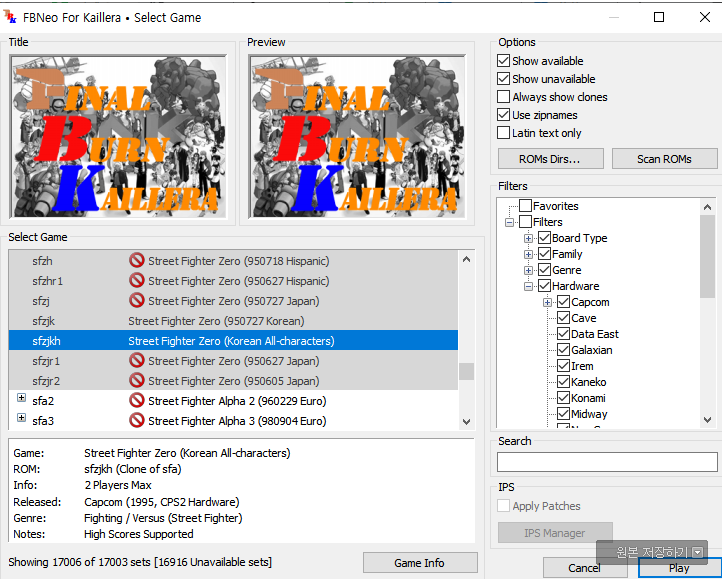Uncheck the Family filter checkbox
Viewport: 726px width, 583px height.
(544, 254)
